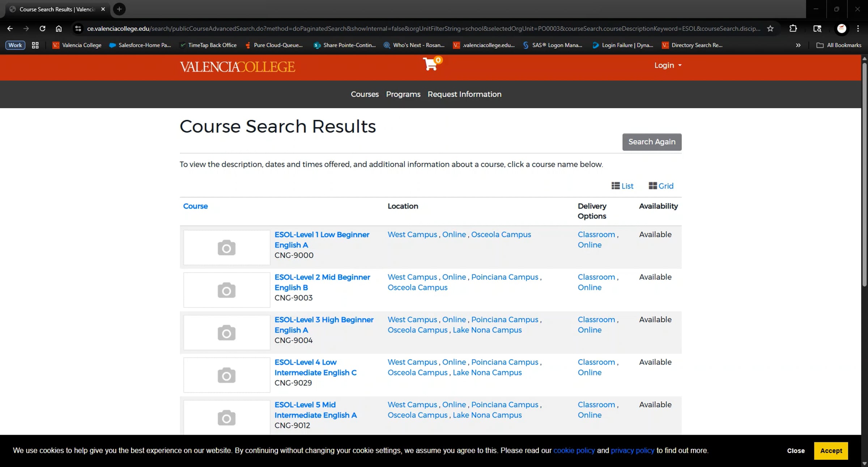Sort results by Course column header
Image resolution: width=868 pixels, height=467 pixels.
tap(195, 206)
